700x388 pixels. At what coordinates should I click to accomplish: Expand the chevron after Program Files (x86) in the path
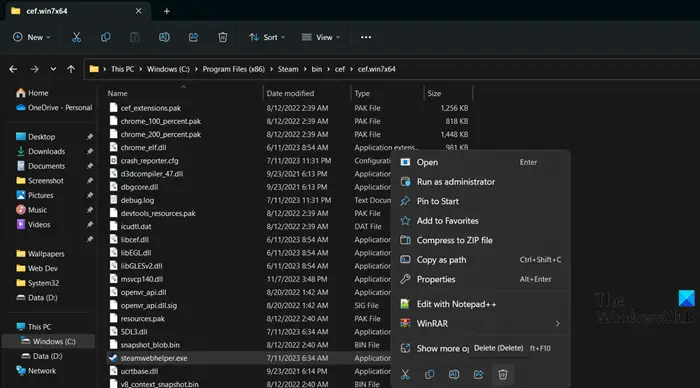[x=271, y=69]
